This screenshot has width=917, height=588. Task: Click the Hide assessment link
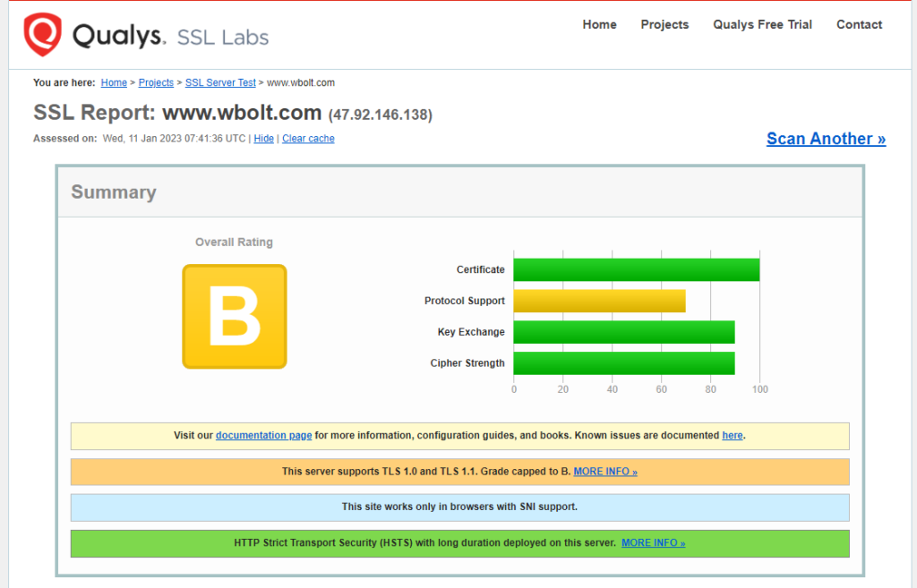[x=264, y=139]
